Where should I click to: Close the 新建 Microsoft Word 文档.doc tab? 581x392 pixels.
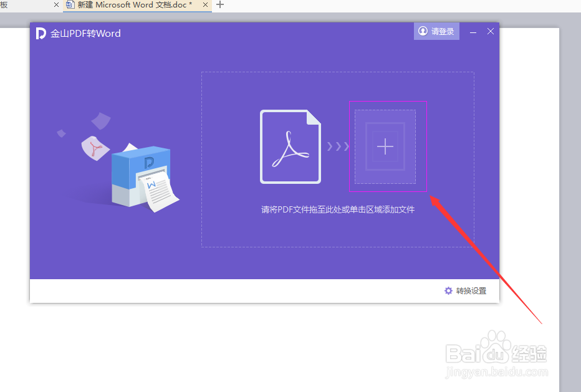click(205, 5)
